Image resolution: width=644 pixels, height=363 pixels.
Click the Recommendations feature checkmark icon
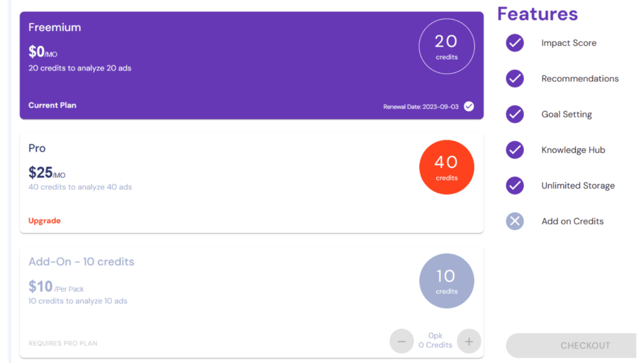tap(514, 79)
